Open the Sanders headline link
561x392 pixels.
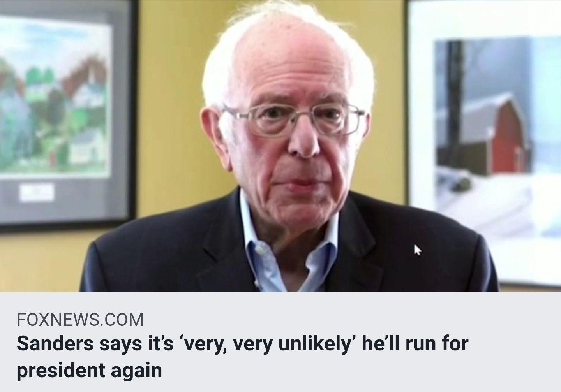242,357
